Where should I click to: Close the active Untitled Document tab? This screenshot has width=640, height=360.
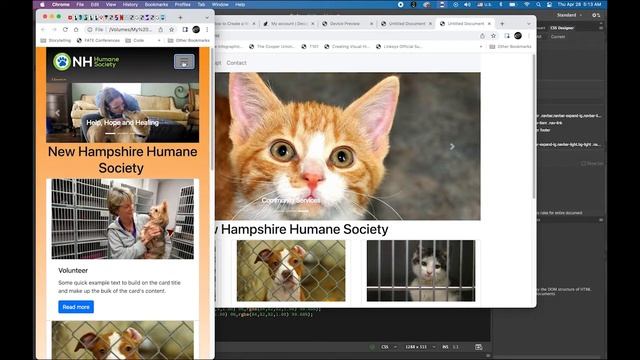click(489, 24)
